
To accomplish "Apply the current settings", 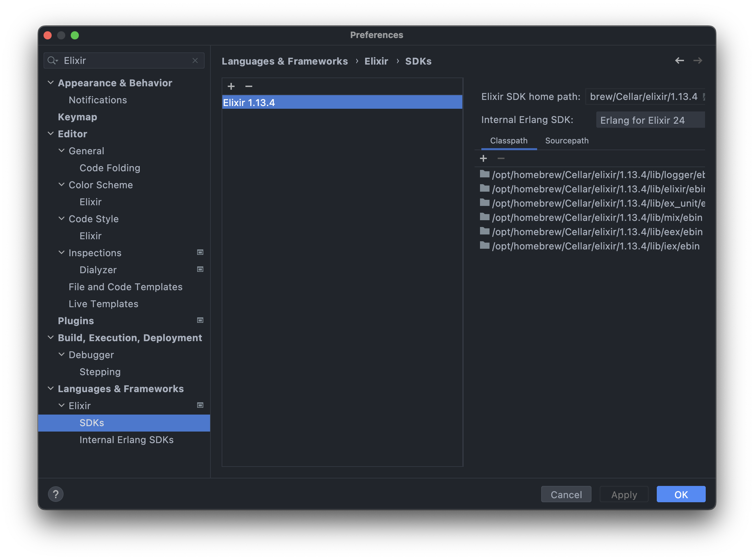I will [x=624, y=494].
